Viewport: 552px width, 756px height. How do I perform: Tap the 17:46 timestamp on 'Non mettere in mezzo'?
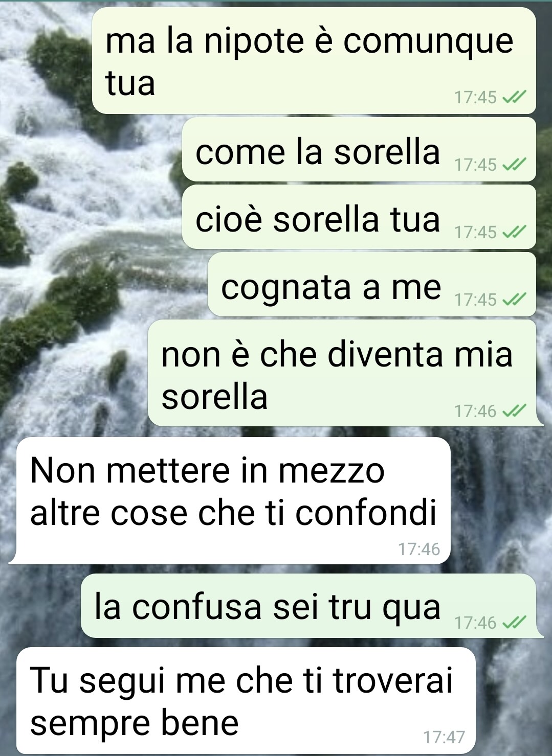click(x=419, y=549)
